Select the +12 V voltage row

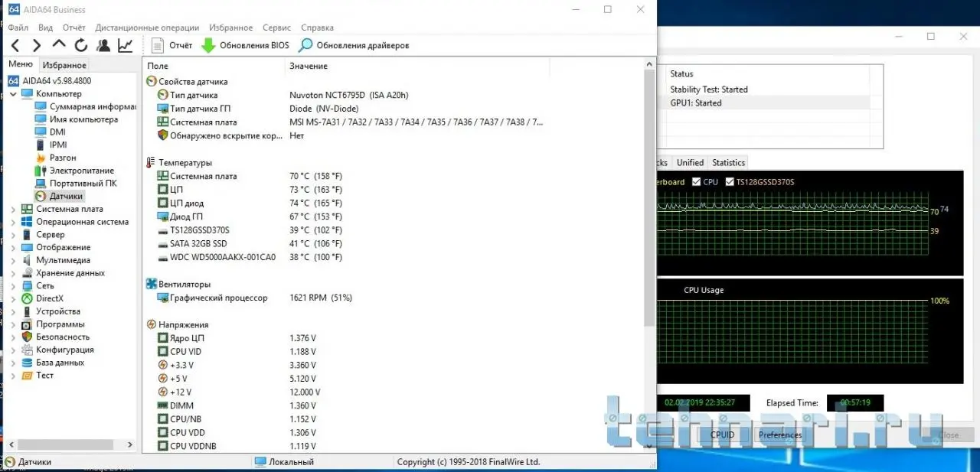(393, 392)
